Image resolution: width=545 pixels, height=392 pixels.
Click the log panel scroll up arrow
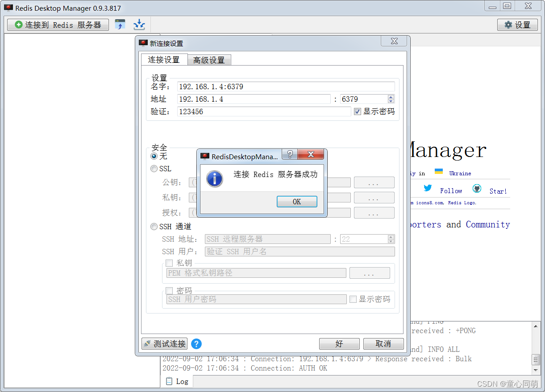pyautogui.click(x=536, y=326)
